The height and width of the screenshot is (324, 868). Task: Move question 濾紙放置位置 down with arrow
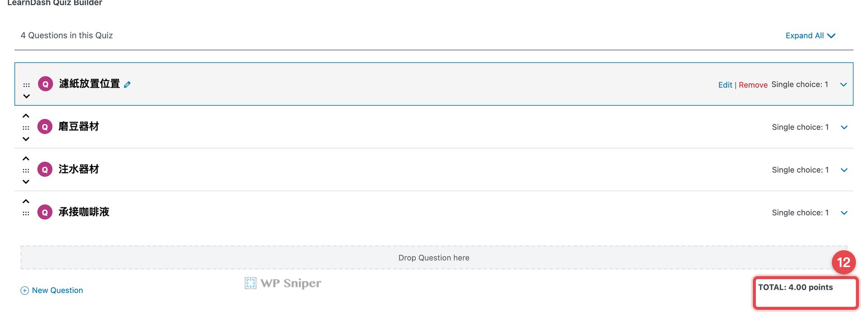[x=27, y=96]
